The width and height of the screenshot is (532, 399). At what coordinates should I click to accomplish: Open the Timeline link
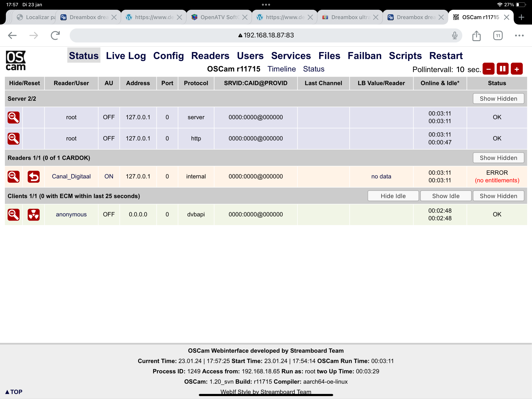(281, 69)
